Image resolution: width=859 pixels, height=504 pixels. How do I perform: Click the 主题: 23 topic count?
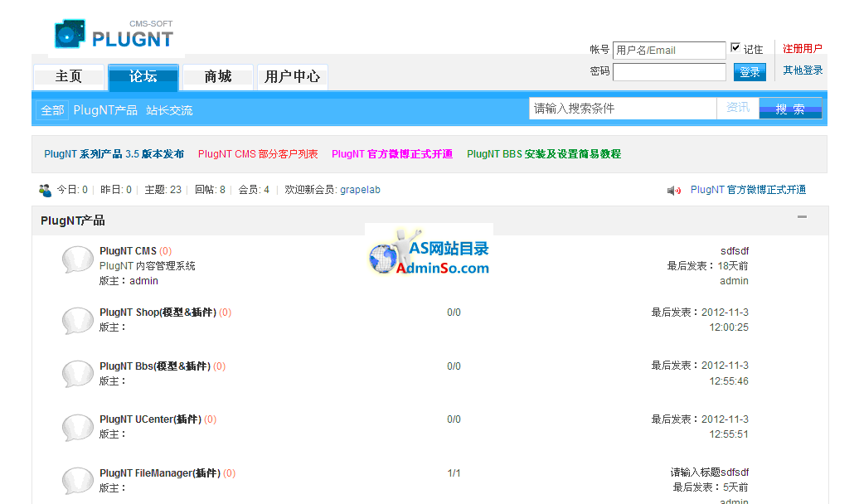[x=163, y=190]
